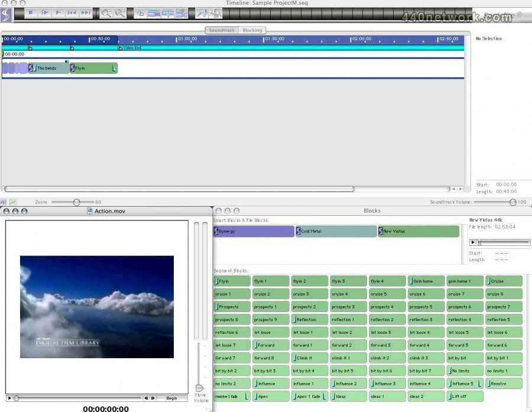Select the let loose segment block
Viewport: 532px width, 412px height.
point(271,333)
